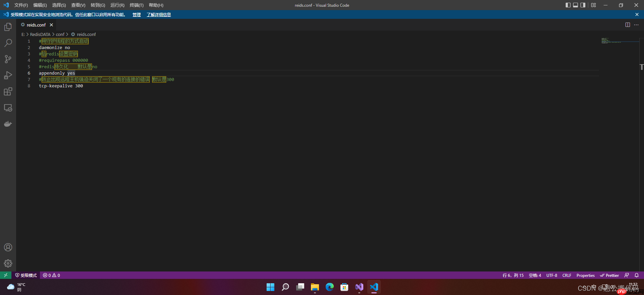Open Windows Start button
Screen dimensions: 644x295
pos(270,287)
